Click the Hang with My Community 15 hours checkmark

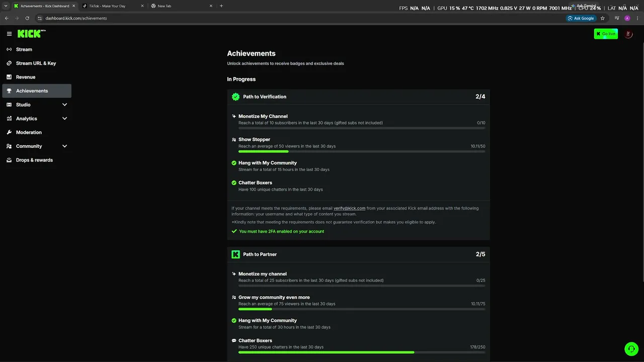tap(234, 163)
